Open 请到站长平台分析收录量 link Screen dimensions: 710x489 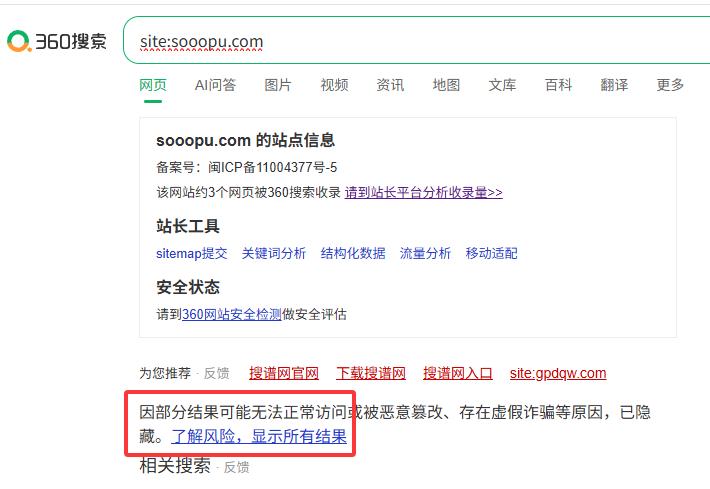point(423,192)
